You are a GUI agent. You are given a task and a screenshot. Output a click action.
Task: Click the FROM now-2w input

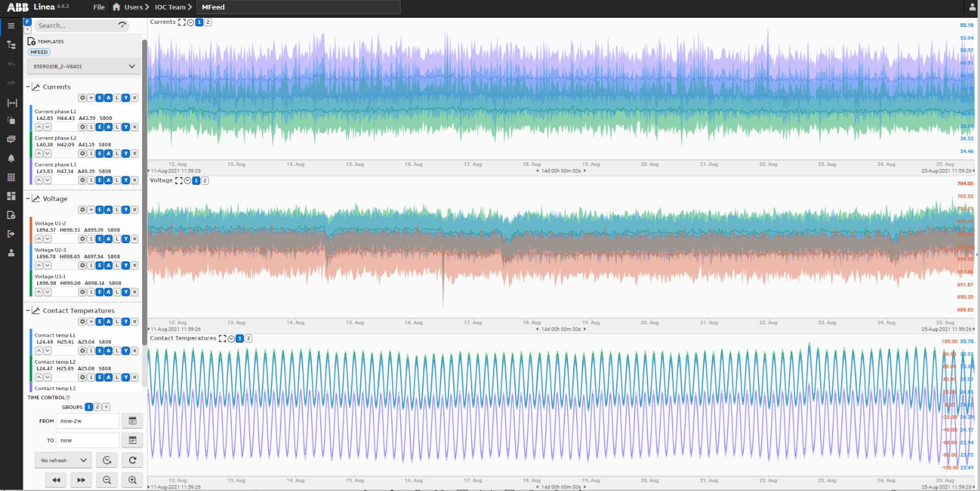pos(88,421)
